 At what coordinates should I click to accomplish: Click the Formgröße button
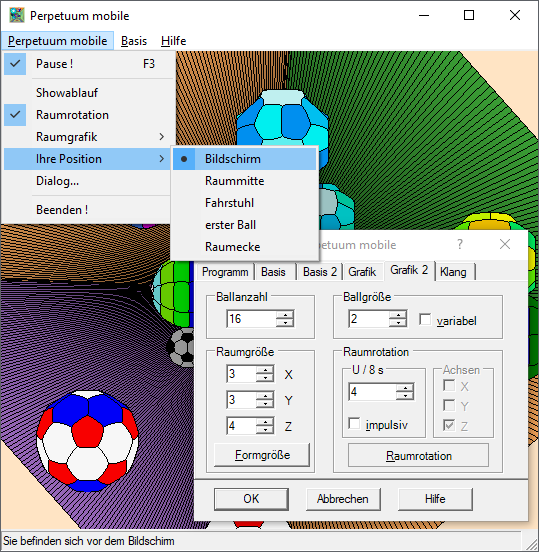point(262,455)
